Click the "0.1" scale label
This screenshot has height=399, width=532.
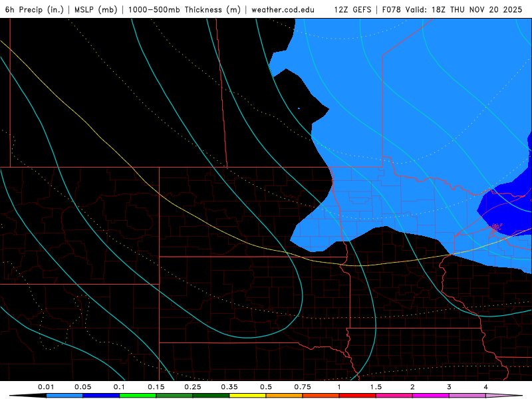pos(120,387)
